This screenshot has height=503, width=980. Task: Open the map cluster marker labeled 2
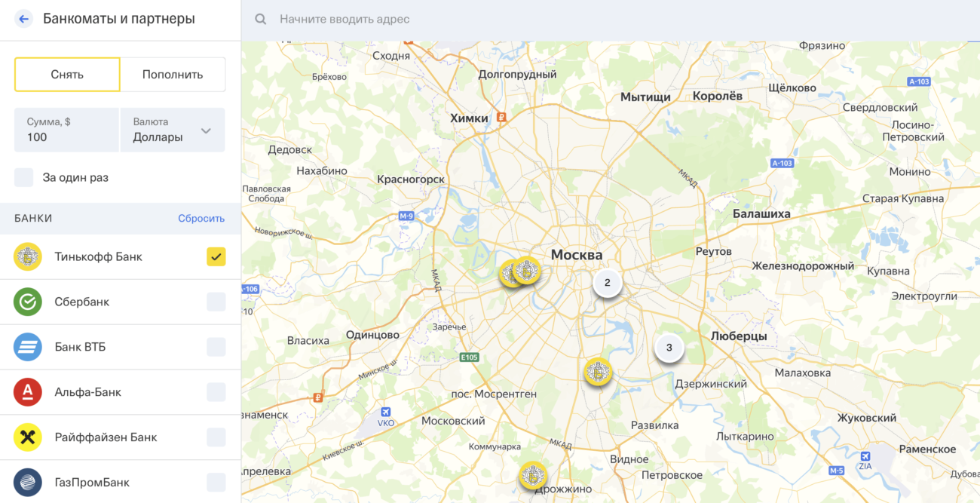pos(607,284)
